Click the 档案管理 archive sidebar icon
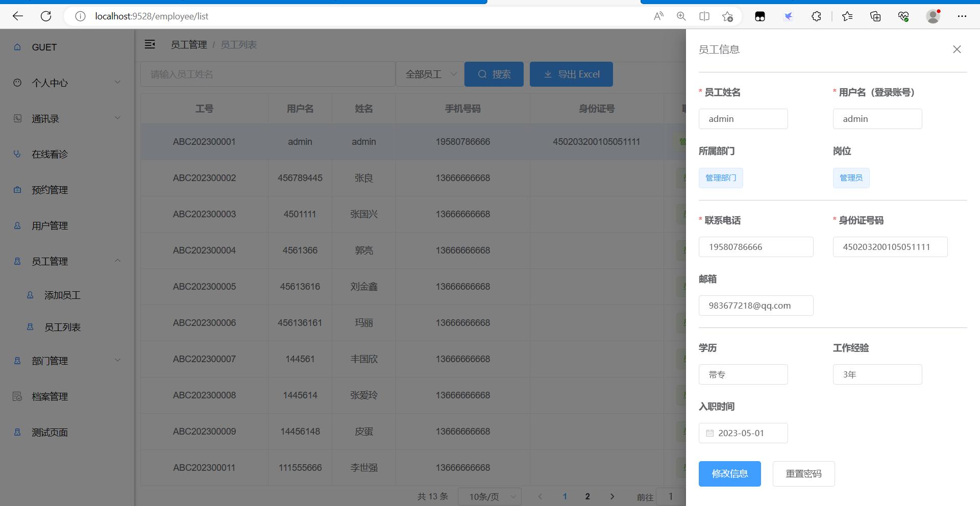The image size is (980, 506). [x=17, y=396]
